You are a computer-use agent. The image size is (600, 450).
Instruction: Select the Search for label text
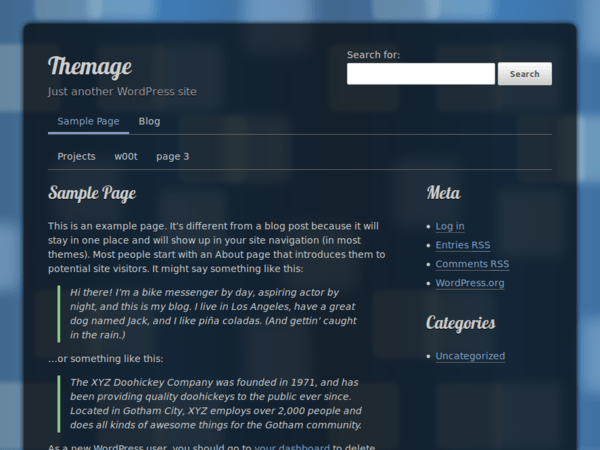tap(373, 55)
